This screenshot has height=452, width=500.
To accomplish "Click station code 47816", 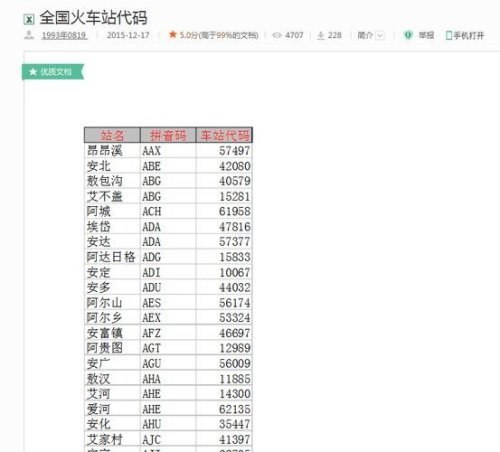I will click(234, 227).
